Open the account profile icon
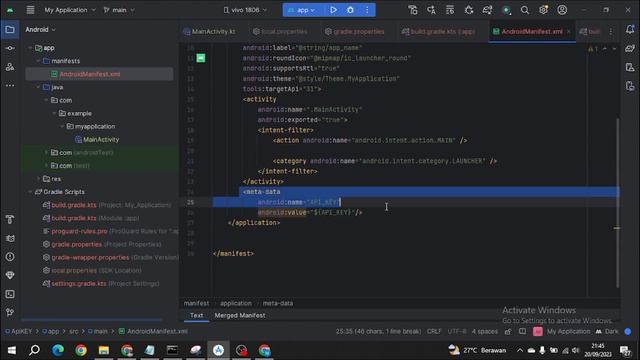Image resolution: width=640 pixels, height=360 pixels. point(562,10)
